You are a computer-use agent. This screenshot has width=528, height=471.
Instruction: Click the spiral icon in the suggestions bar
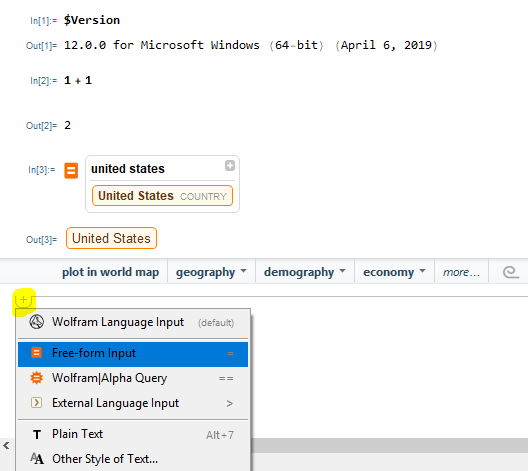point(510,272)
